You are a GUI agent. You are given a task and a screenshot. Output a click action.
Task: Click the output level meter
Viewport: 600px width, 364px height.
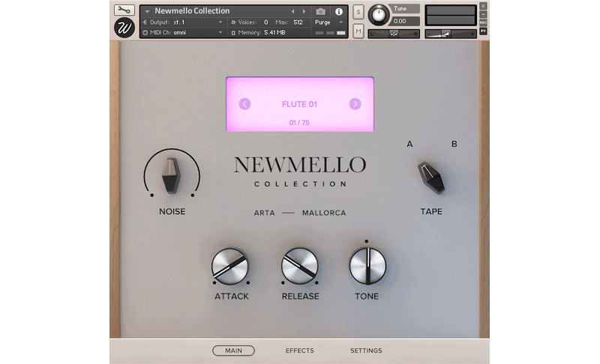pyautogui.click(x=451, y=15)
